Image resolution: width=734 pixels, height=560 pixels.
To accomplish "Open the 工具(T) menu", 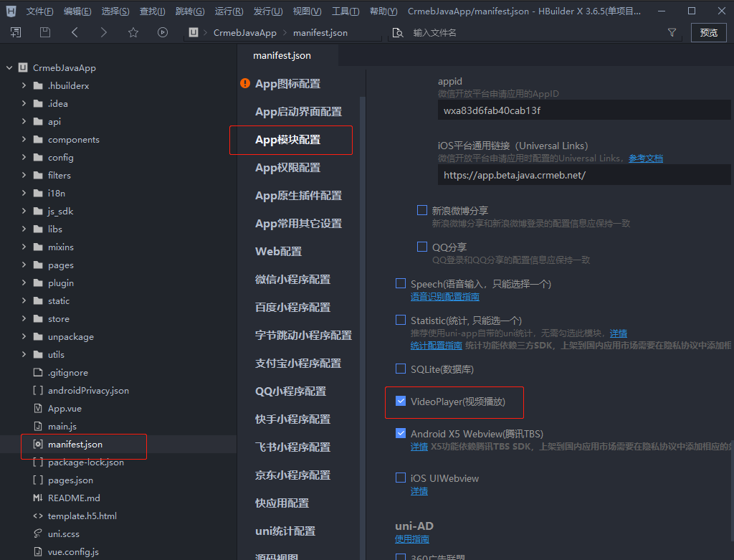I will [345, 11].
